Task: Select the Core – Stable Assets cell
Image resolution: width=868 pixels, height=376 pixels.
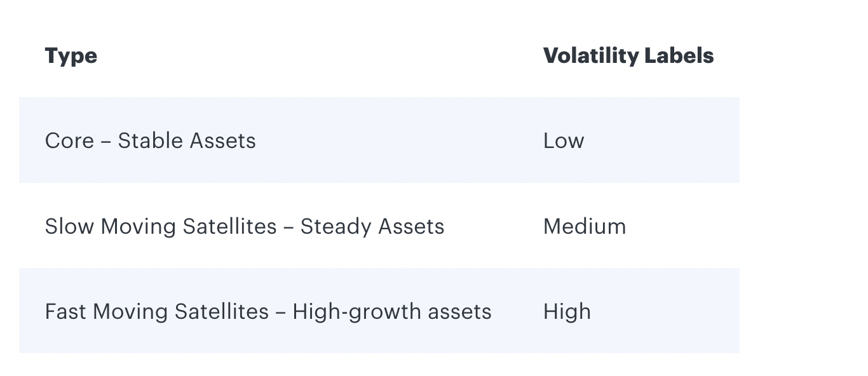Action: coord(151,140)
